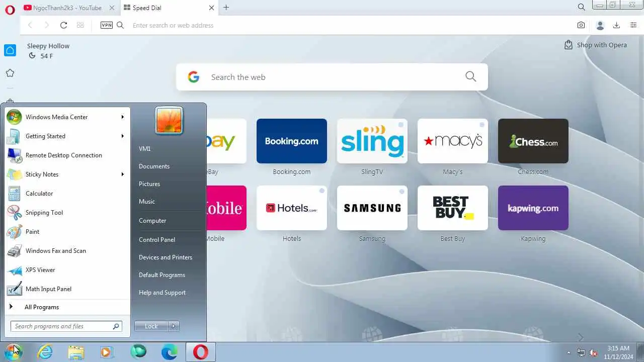Open the Booking.com speed dial tile
This screenshot has height=362, width=644.
click(292, 141)
